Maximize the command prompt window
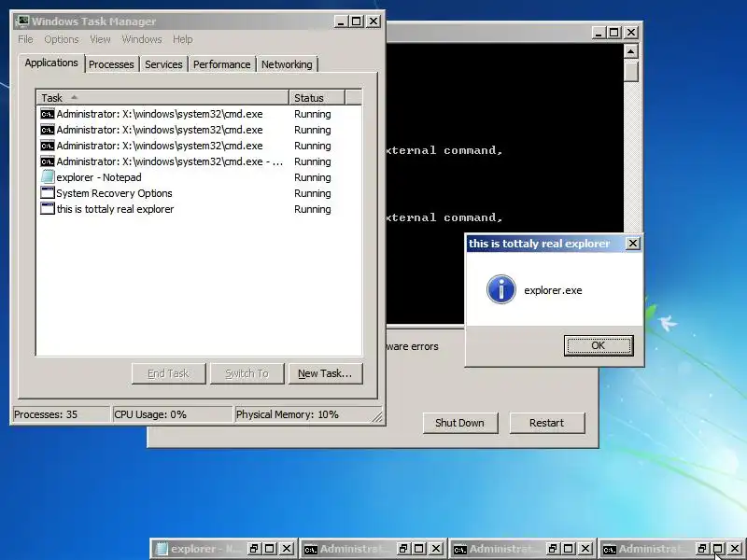 tap(614, 33)
